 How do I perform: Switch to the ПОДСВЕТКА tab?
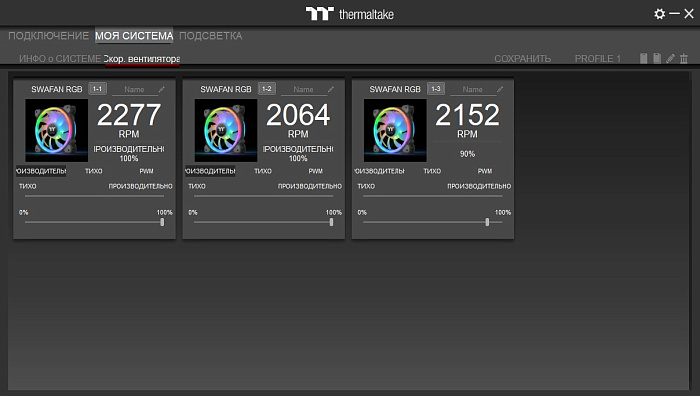(211, 36)
